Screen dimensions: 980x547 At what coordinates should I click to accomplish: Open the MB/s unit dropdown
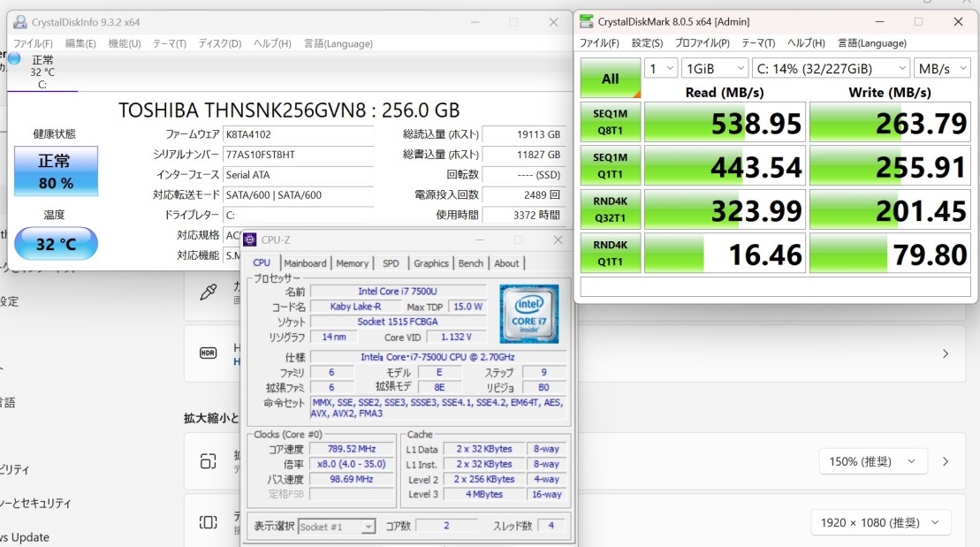tap(942, 68)
